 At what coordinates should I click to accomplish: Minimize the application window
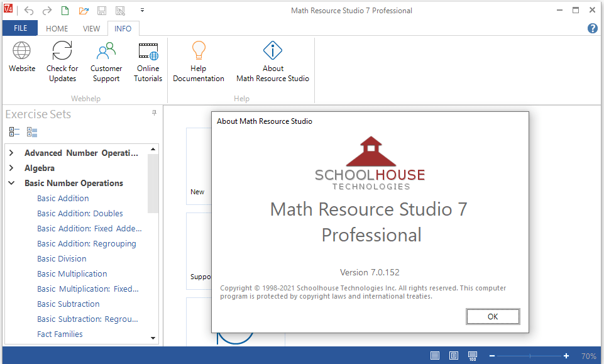coord(560,11)
